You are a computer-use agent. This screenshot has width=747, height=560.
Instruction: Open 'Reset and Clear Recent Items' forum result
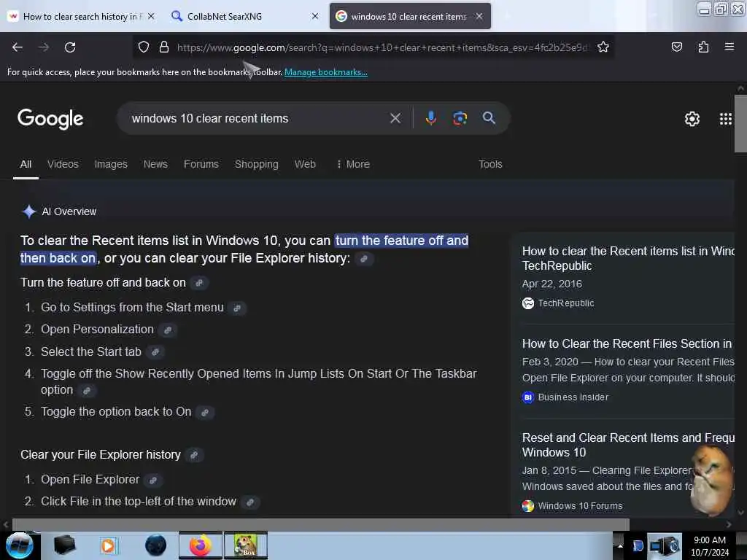(628, 445)
